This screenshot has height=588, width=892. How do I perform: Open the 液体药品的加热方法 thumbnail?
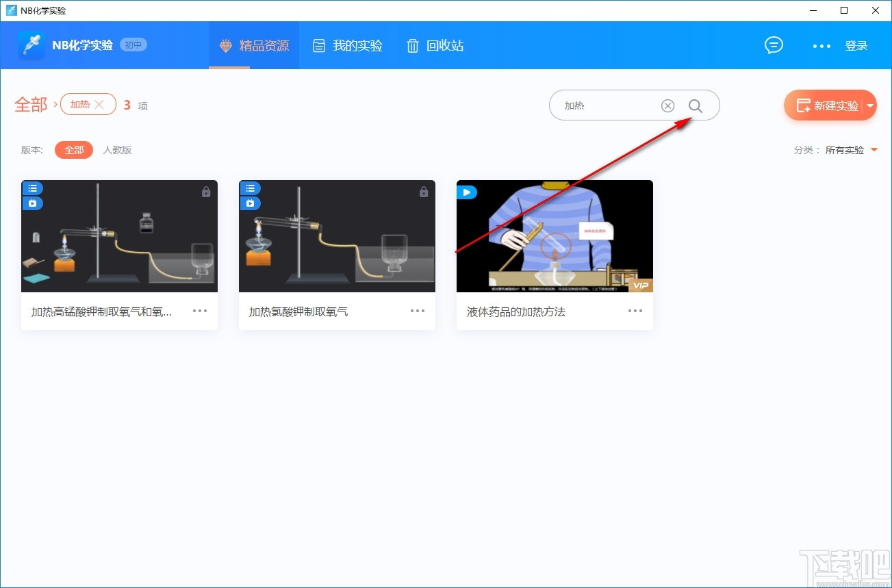(x=555, y=236)
